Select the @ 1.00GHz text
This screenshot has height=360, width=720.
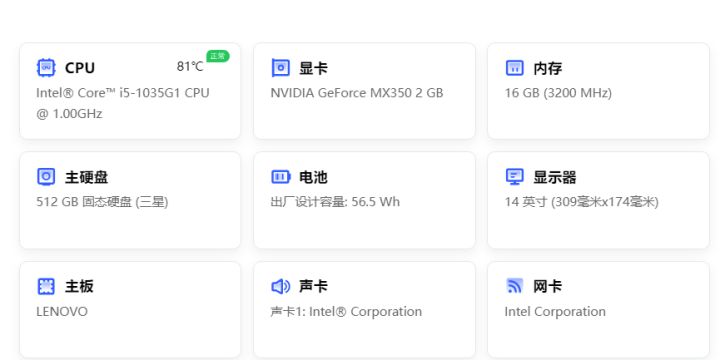click(69, 114)
